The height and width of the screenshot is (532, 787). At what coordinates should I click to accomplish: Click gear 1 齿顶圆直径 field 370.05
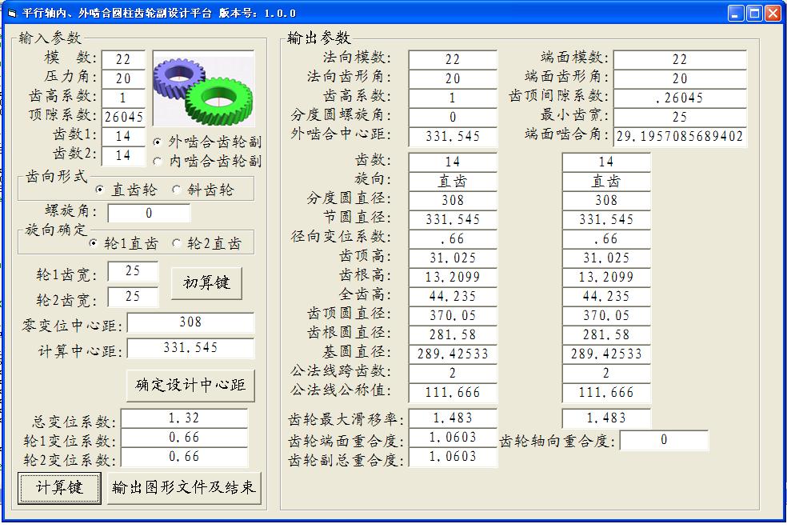coord(453,316)
